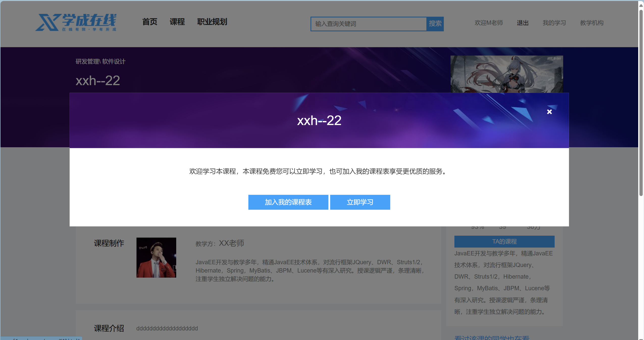Click the 研发管理\ 软件设计 breadcrumb text
644x340 pixels.
[100, 61]
